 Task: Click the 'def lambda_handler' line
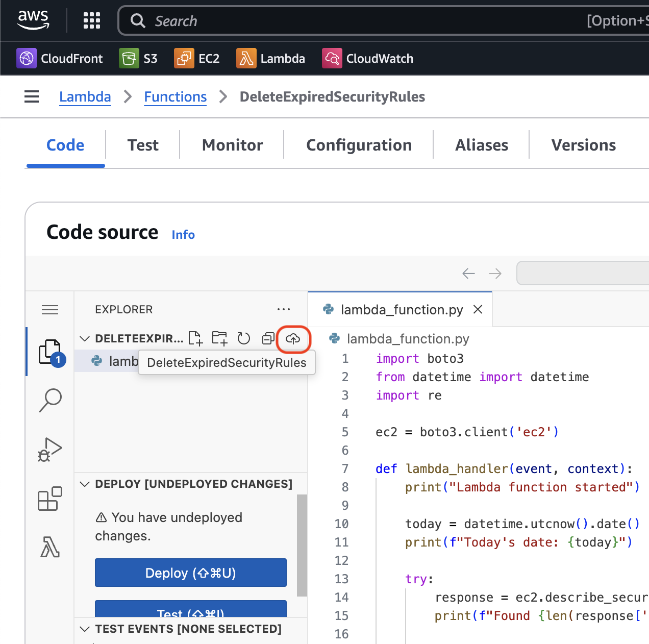(x=504, y=468)
